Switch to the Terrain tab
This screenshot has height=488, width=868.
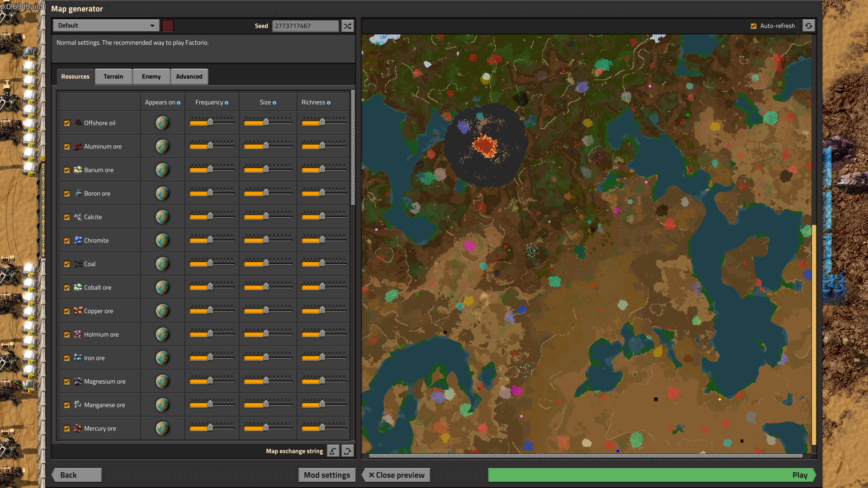(113, 76)
